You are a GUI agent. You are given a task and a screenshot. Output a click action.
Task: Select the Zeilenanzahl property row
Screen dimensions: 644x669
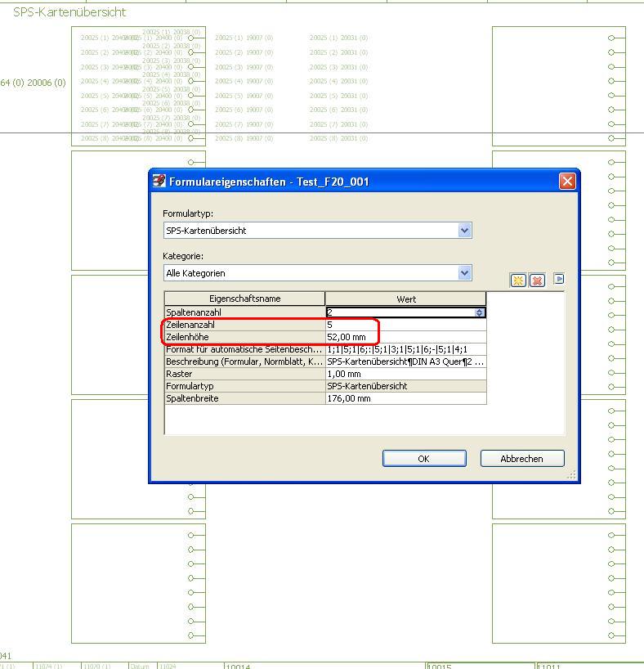(x=325, y=325)
